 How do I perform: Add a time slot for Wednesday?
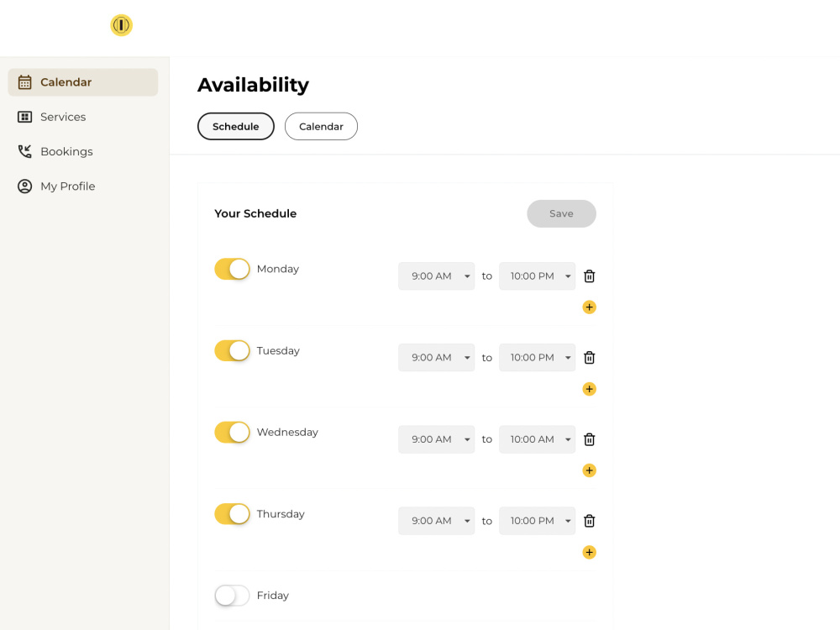[590, 470]
